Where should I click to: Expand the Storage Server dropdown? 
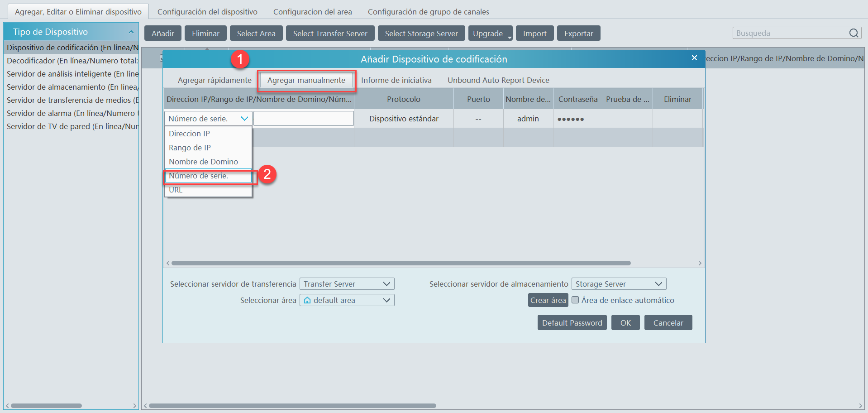(x=658, y=284)
